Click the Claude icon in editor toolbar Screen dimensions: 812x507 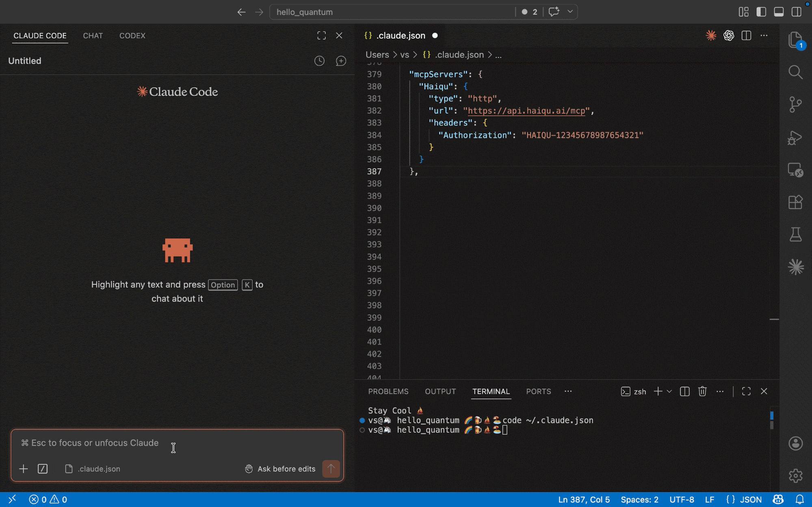pyautogui.click(x=711, y=36)
